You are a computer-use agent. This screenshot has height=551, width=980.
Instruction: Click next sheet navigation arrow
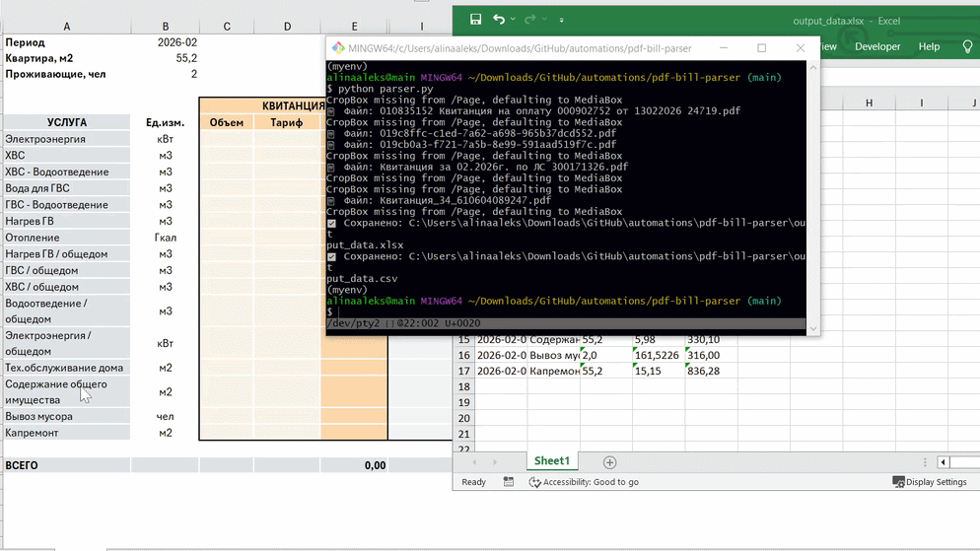pos(494,462)
